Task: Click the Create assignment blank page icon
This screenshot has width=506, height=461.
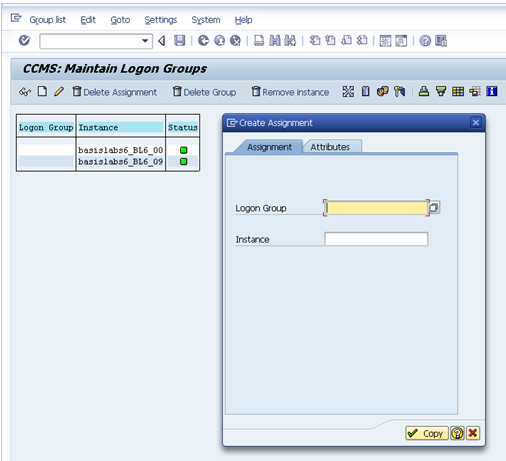Action: click(42, 91)
